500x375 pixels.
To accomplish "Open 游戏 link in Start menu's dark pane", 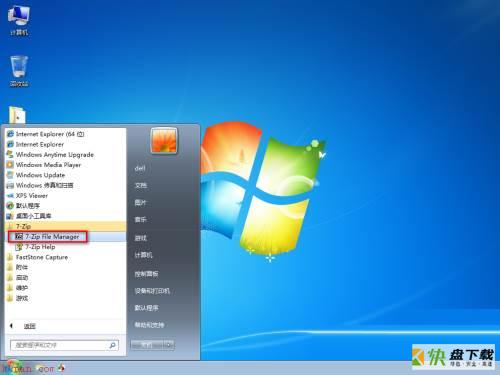I will [x=140, y=238].
